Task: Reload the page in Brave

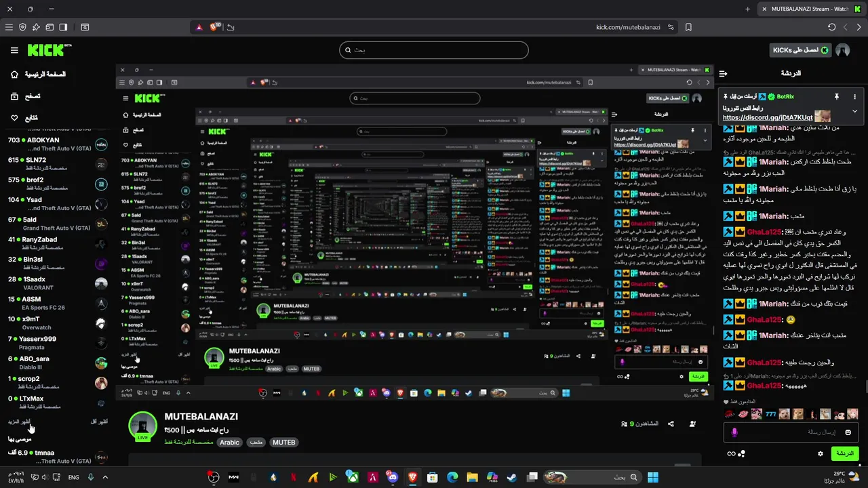Action: [x=831, y=27]
